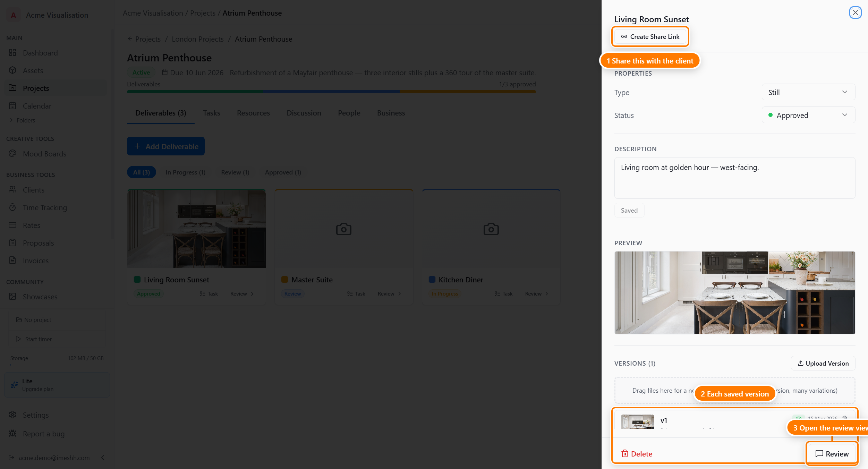This screenshot has height=469, width=868.
Task: Click the Lite Upgrade plan card
Action: point(57,385)
